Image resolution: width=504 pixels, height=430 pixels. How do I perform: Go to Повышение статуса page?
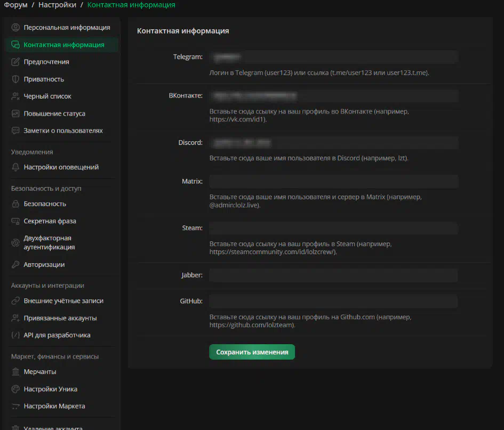pos(54,113)
